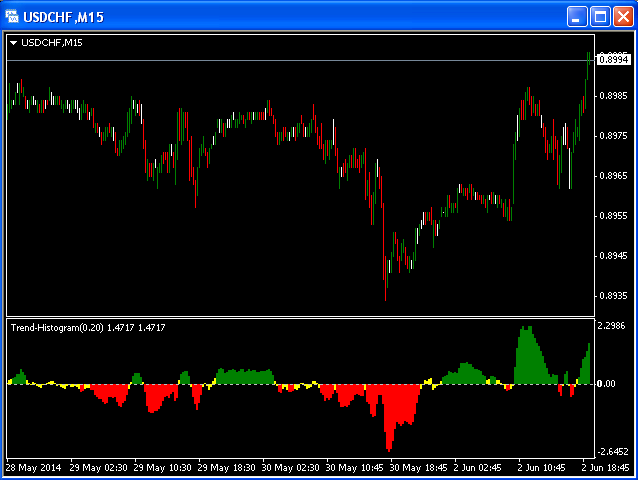Click the chart window icon in title bar
Viewport: 640px width, 480px height.
pyautogui.click(x=12, y=17)
